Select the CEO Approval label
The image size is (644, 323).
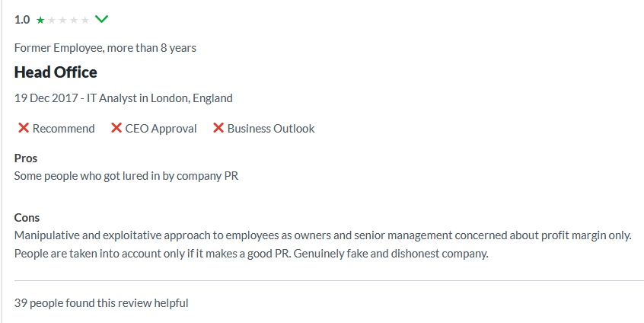[x=161, y=129]
